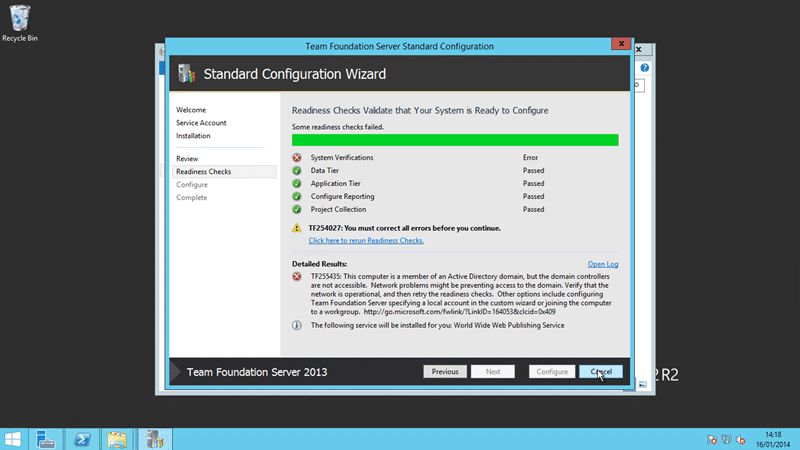The height and width of the screenshot is (450, 800).
Task: Open the Recycle Bin icon
Action: [x=19, y=23]
